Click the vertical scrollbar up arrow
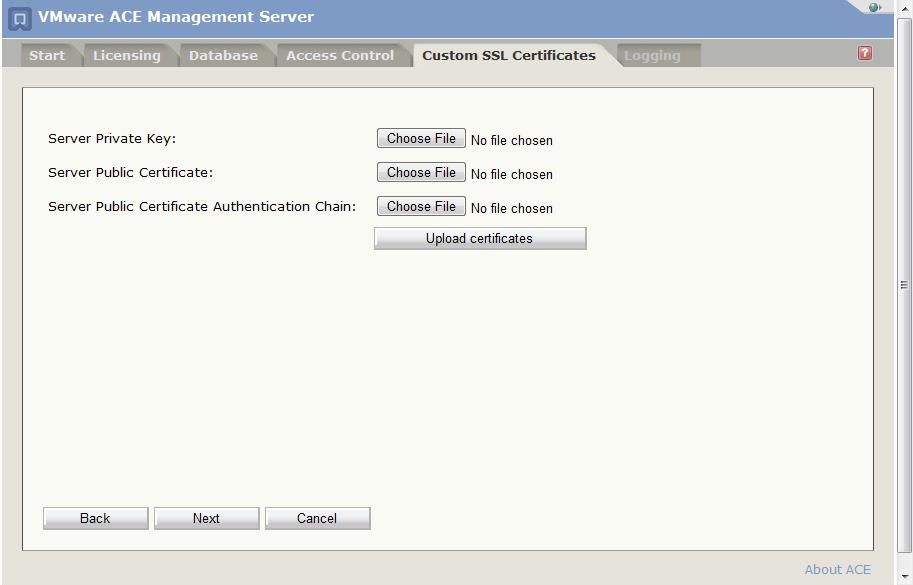The height and width of the screenshot is (585, 913). (905, 8)
